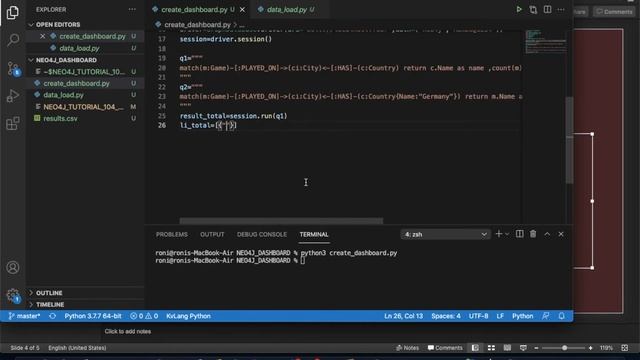The height and width of the screenshot is (360, 640).
Task: Open Explorer panel More Actions ellipsis
Action: (132, 9)
